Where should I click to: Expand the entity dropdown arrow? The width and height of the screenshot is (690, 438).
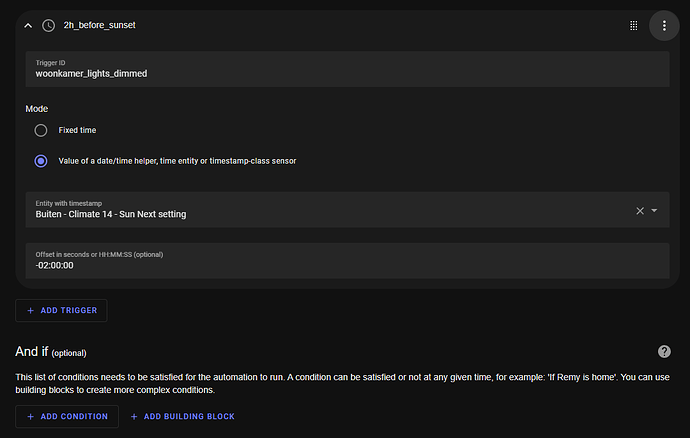pos(654,210)
